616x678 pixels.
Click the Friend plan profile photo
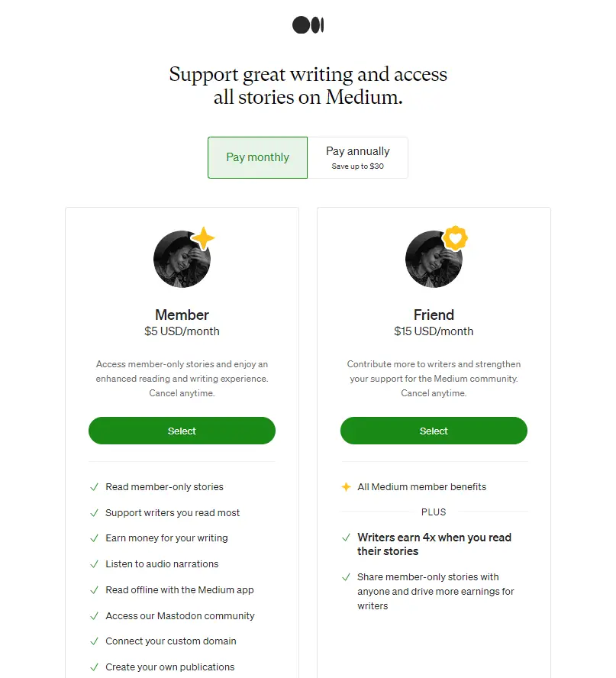(x=434, y=259)
